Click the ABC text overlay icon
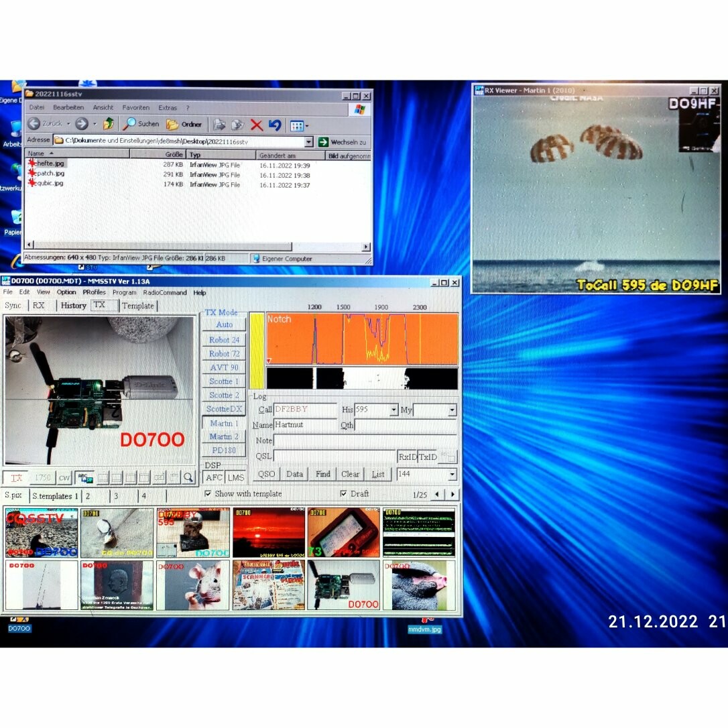The image size is (728, 728). [x=84, y=477]
